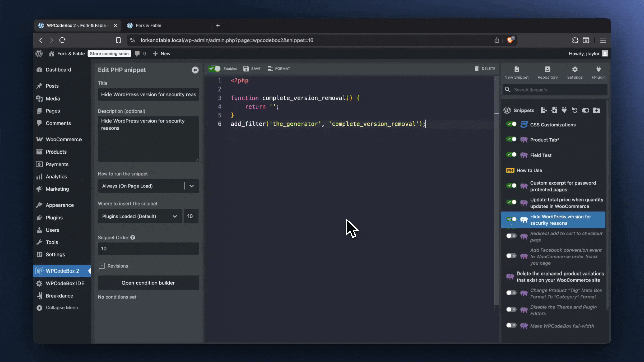Click the Brave shields icon
644x362 pixels.
click(x=510, y=40)
